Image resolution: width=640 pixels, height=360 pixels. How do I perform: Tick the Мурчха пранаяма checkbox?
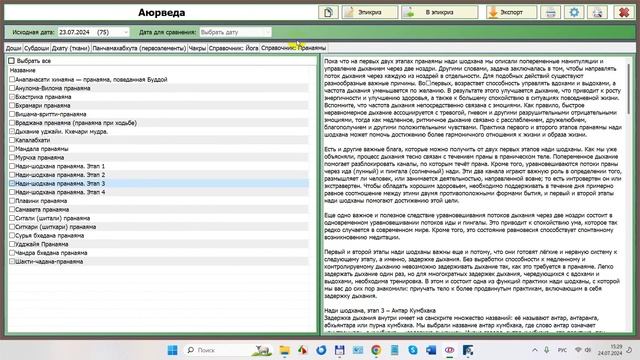[12, 157]
